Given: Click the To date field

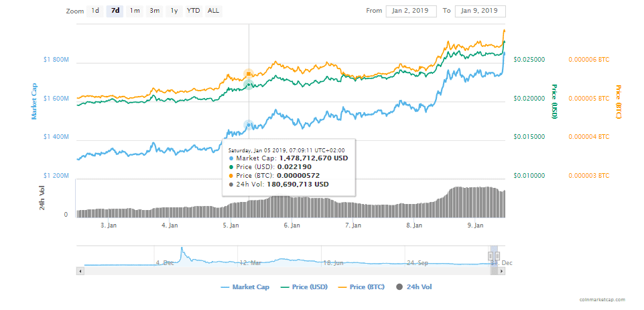Looking at the screenshot, I should [x=480, y=11].
